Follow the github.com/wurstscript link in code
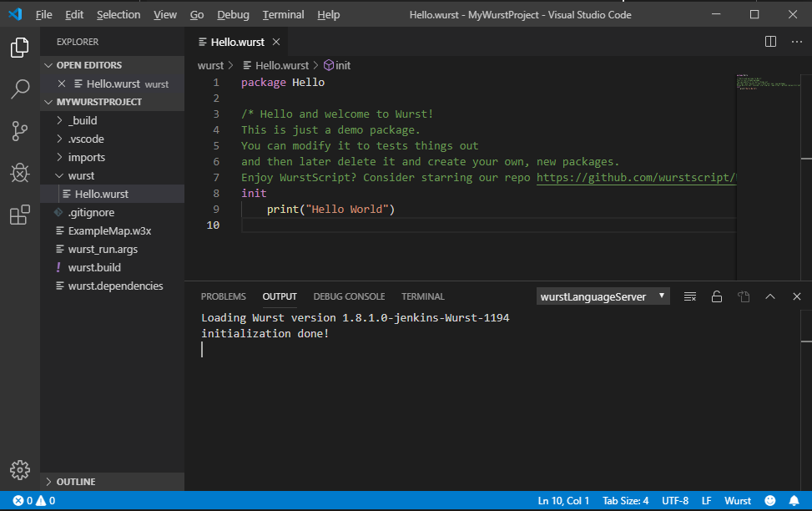812x511 pixels. point(636,178)
